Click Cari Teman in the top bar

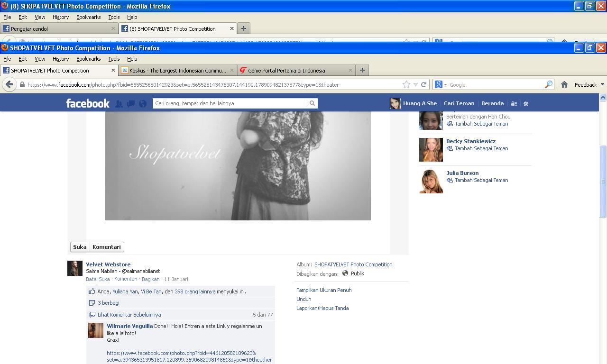point(459,103)
